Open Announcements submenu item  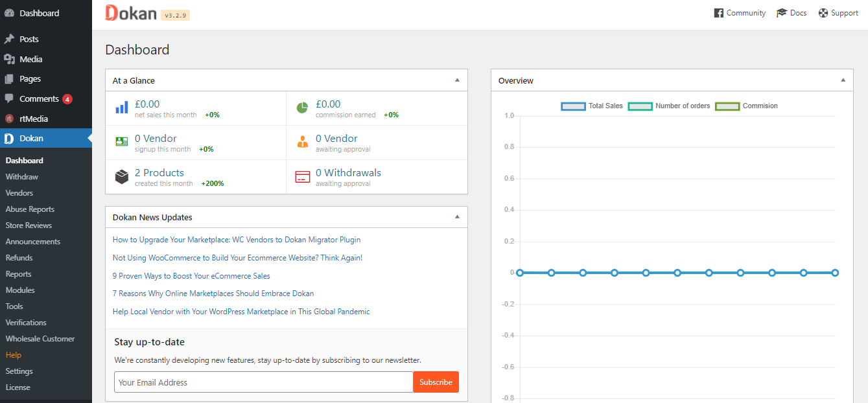(x=33, y=242)
